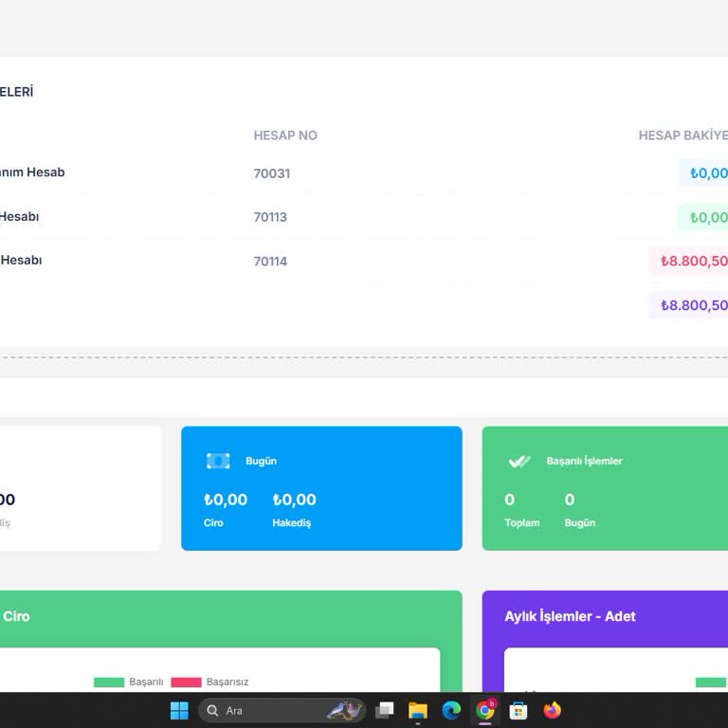Open Task View from the taskbar

(385, 710)
